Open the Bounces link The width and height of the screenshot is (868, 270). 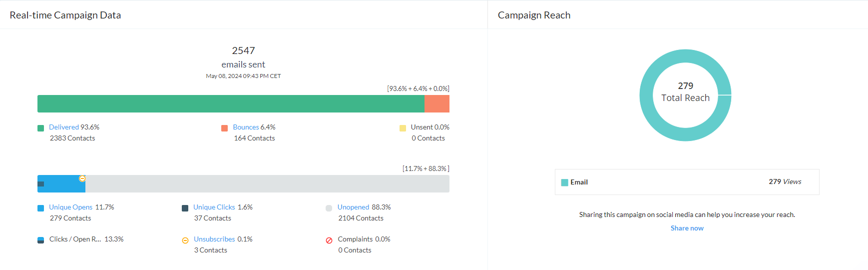[246, 127]
